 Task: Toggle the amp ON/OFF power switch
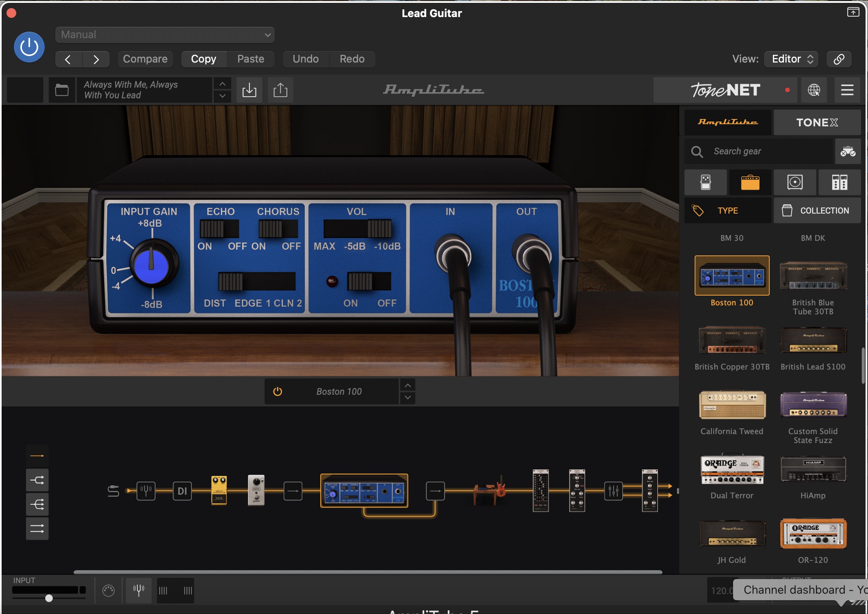tap(369, 281)
